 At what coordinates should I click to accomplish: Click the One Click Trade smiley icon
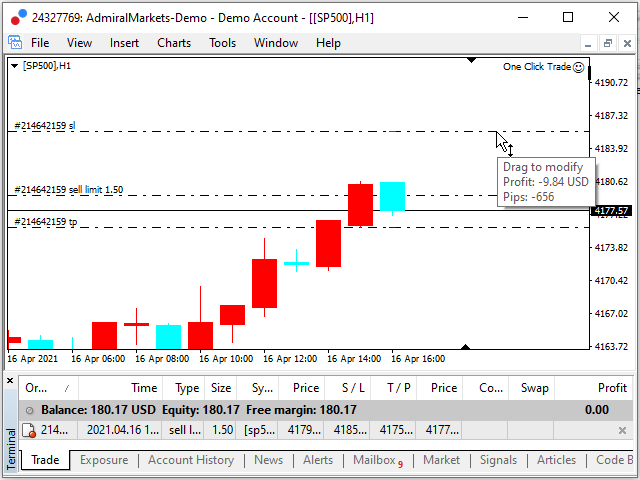point(579,67)
